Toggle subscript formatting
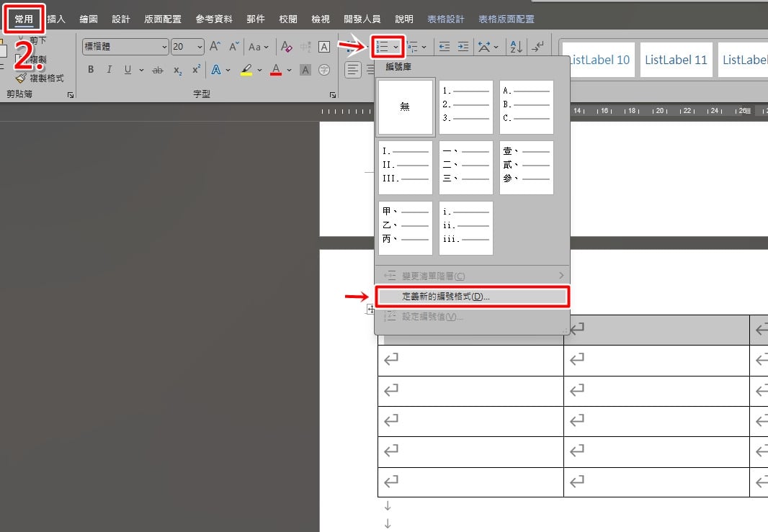 point(178,71)
